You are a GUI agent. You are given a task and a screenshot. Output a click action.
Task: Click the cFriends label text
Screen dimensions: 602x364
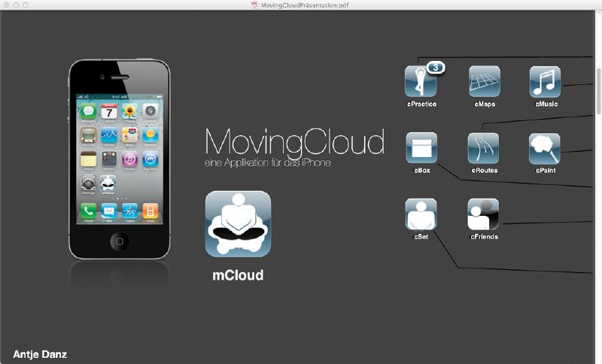click(x=484, y=237)
